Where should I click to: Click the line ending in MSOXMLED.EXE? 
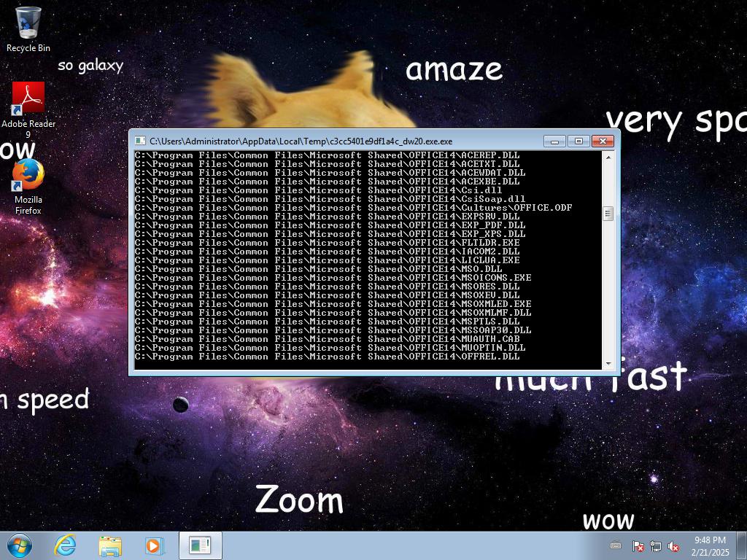[333, 304]
